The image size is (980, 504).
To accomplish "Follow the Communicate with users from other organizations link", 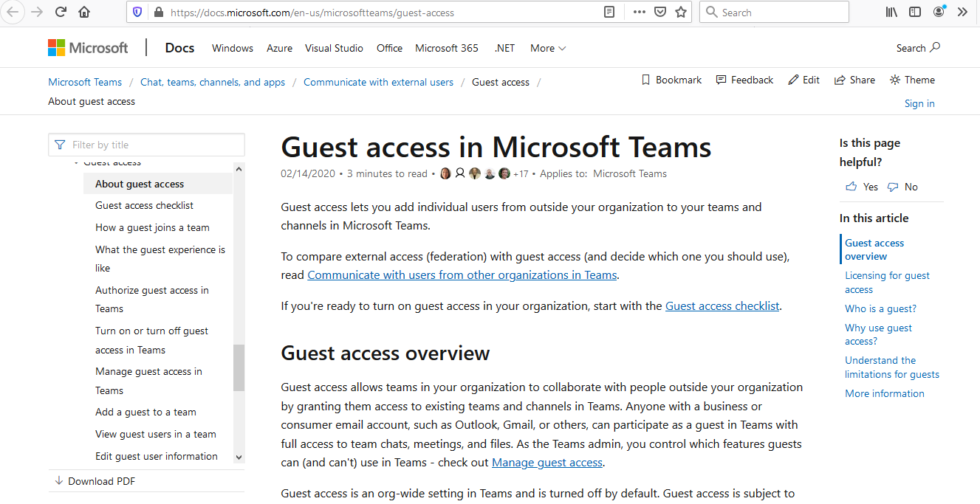I will coord(462,275).
